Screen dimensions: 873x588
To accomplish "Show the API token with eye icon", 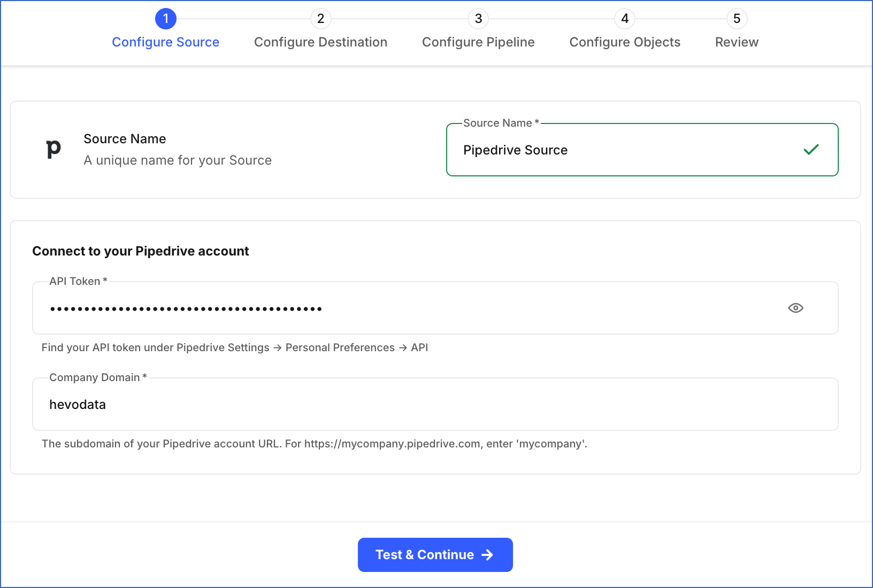I will point(795,308).
